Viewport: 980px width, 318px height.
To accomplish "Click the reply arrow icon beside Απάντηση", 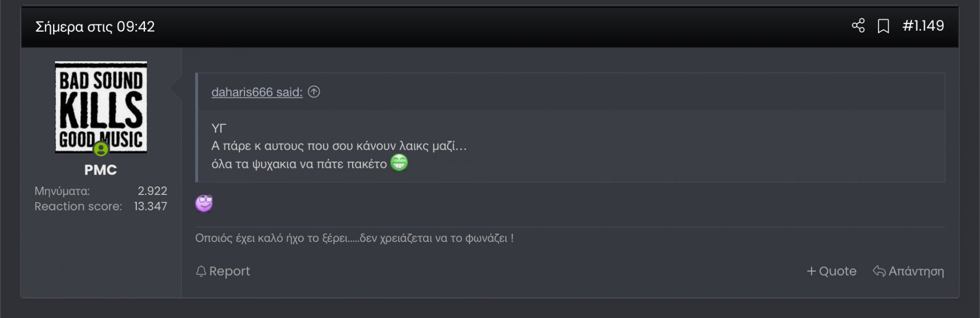I will pos(878,271).
